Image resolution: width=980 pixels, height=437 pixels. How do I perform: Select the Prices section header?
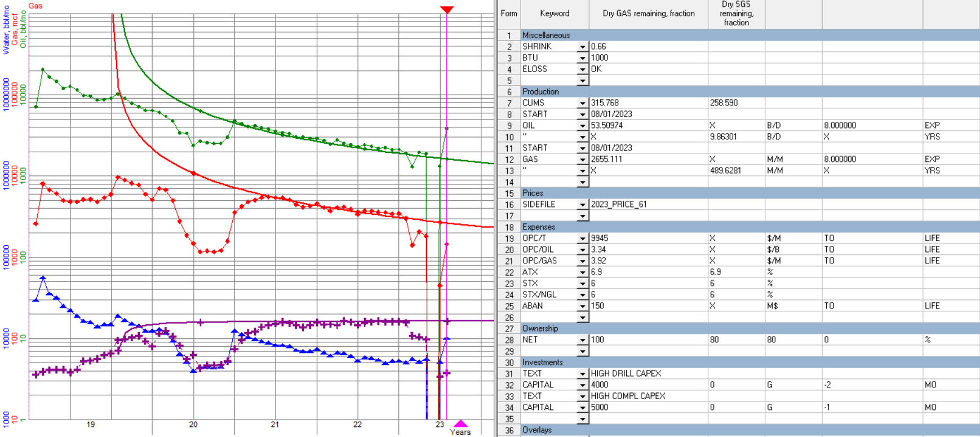click(x=750, y=193)
